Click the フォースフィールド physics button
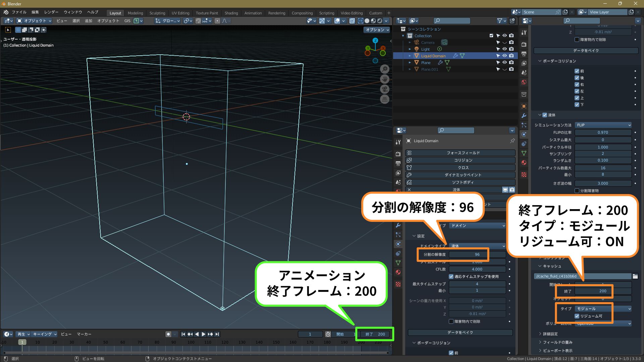Screen dimensions: 644x362 point(460,153)
